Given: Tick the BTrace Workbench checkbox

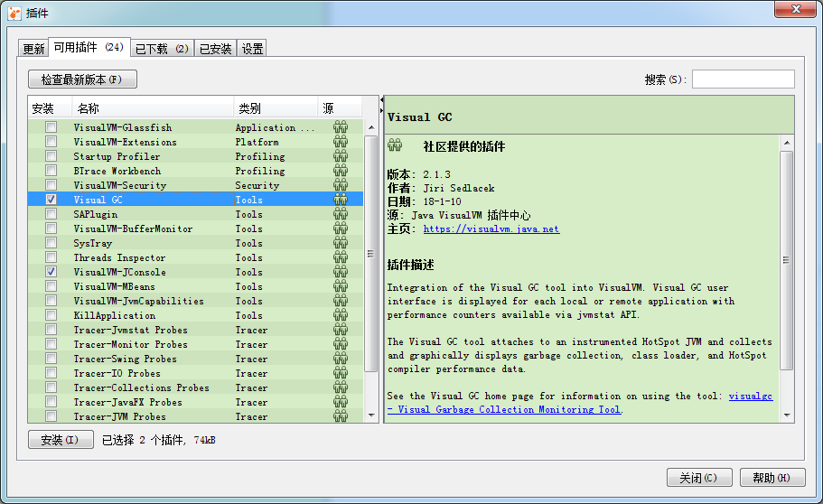Looking at the screenshot, I should pos(51,171).
